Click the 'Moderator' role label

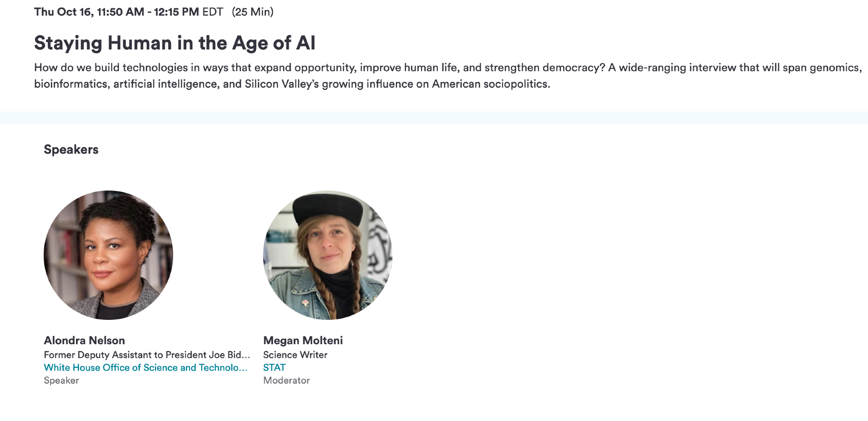(286, 380)
